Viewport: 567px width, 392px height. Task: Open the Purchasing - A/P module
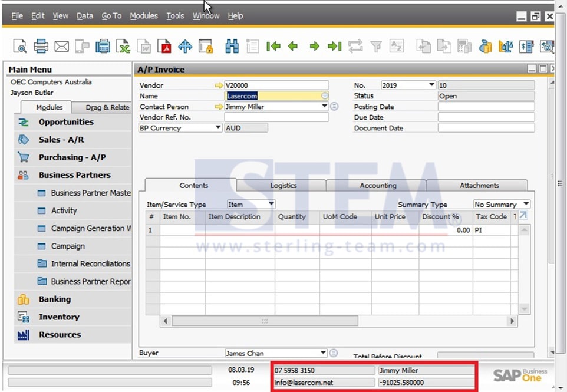72,157
